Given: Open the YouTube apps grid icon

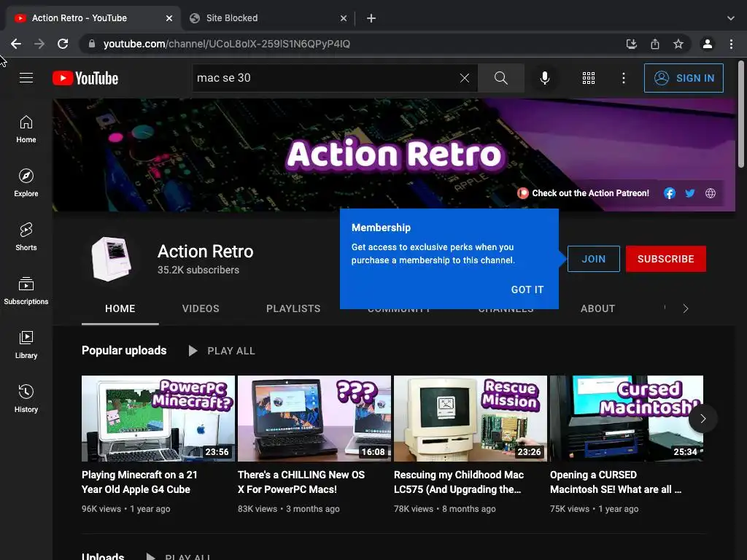Looking at the screenshot, I should pyautogui.click(x=589, y=78).
